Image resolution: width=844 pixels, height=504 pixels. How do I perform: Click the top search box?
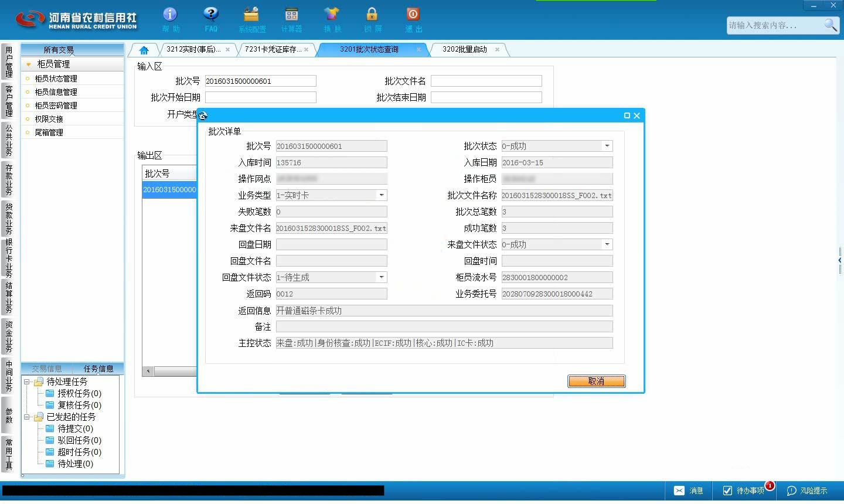click(775, 25)
